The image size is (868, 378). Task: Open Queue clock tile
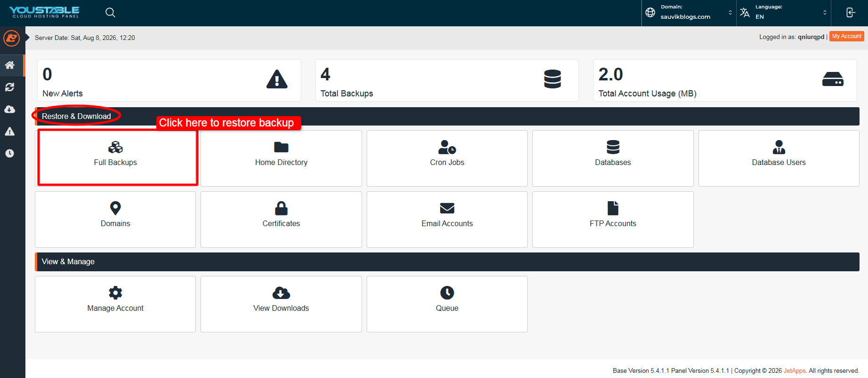447,304
